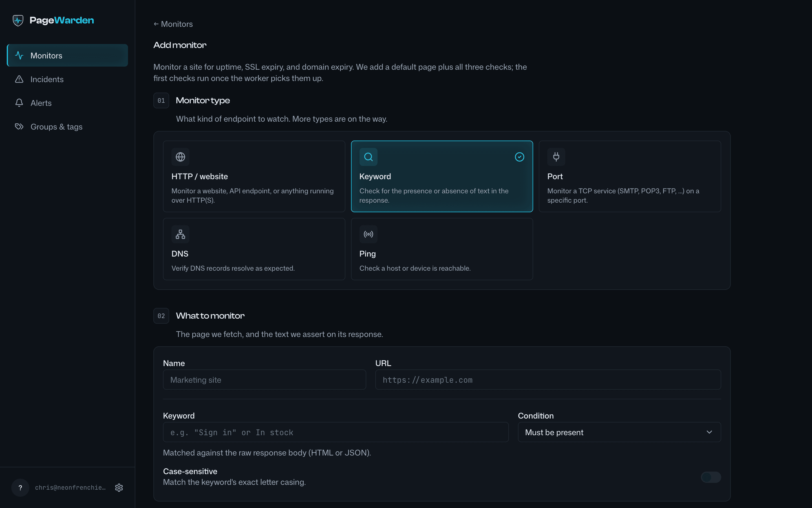Click the magnifier icon on Keyword card
The width and height of the screenshot is (812, 508).
[x=369, y=157]
